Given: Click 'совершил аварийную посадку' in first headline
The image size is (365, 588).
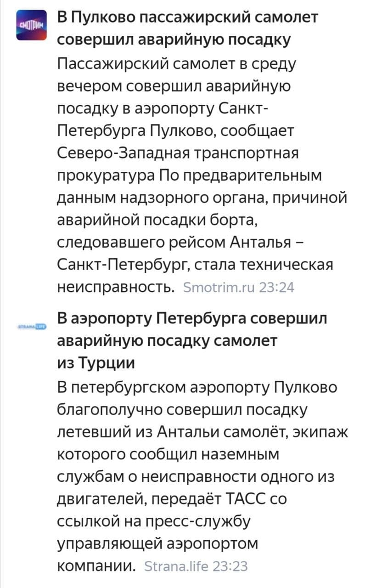Looking at the screenshot, I should tap(174, 40).
